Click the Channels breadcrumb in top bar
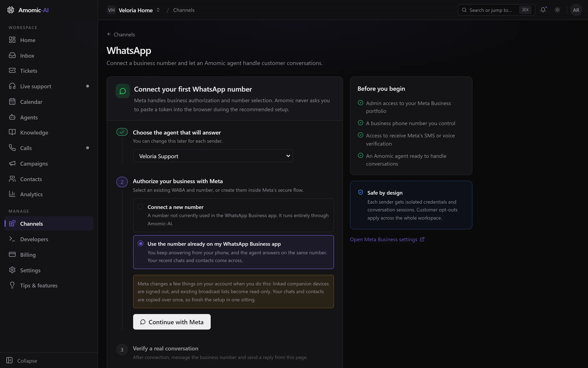 coord(184,10)
